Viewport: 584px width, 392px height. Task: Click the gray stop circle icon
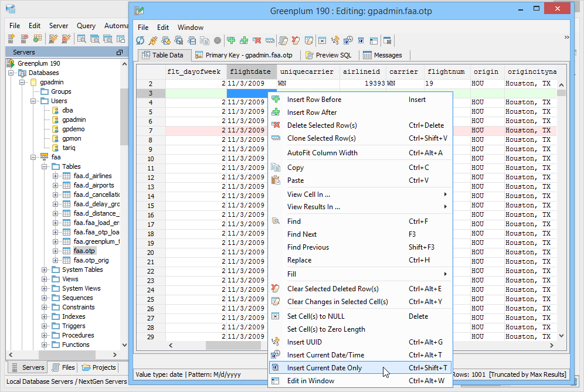pos(218,40)
